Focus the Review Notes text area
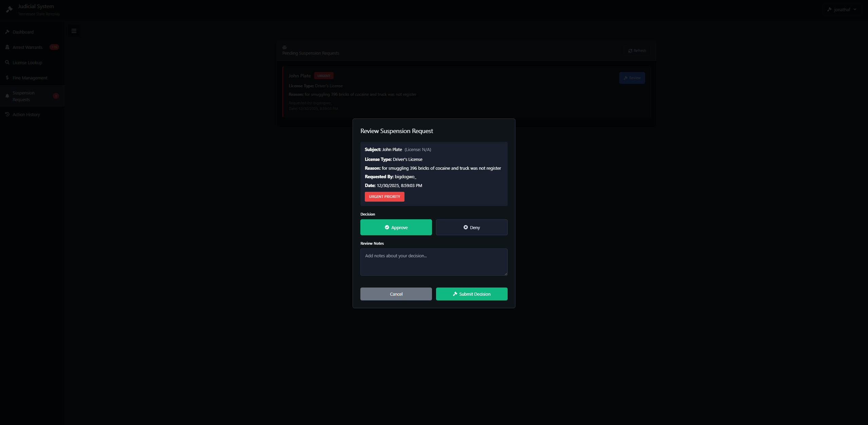 [434, 262]
